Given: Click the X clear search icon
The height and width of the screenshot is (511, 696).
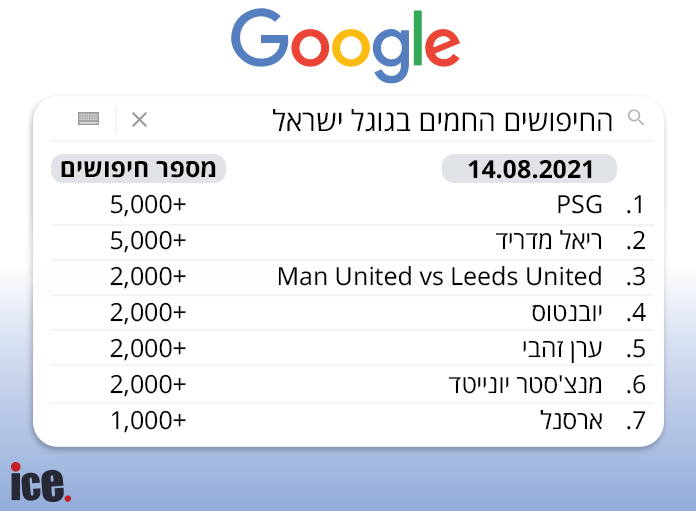Looking at the screenshot, I should click(139, 120).
